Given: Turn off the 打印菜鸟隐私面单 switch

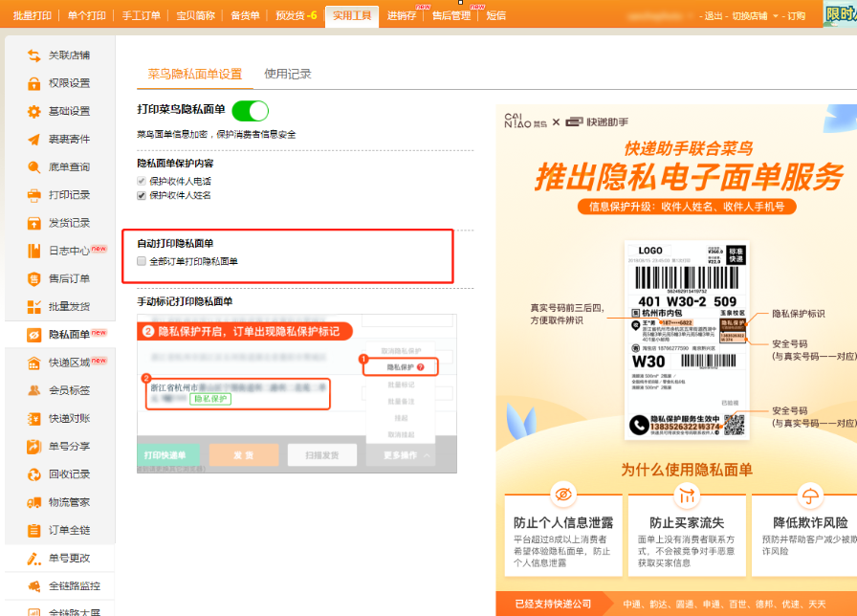Looking at the screenshot, I should coord(251,111).
